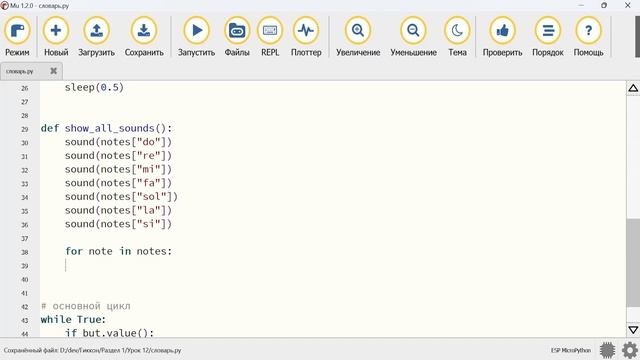Click the line sound(notes["la"])
This screenshot has height=360, width=640.
[x=118, y=210]
